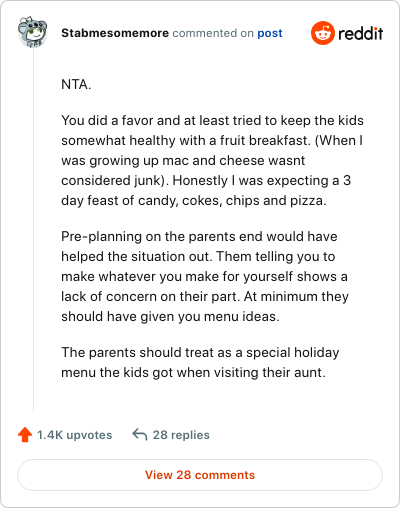Click the line about visiting their aunt

[x=193, y=372]
